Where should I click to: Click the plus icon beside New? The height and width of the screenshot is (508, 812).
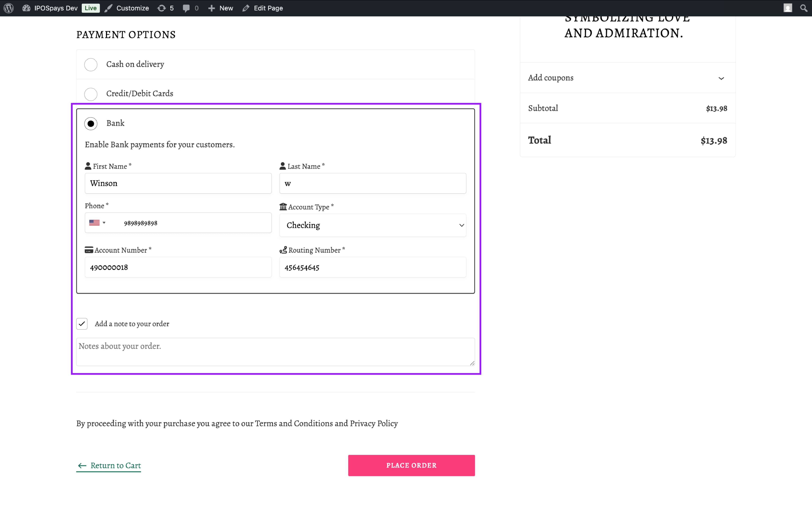point(211,8)
